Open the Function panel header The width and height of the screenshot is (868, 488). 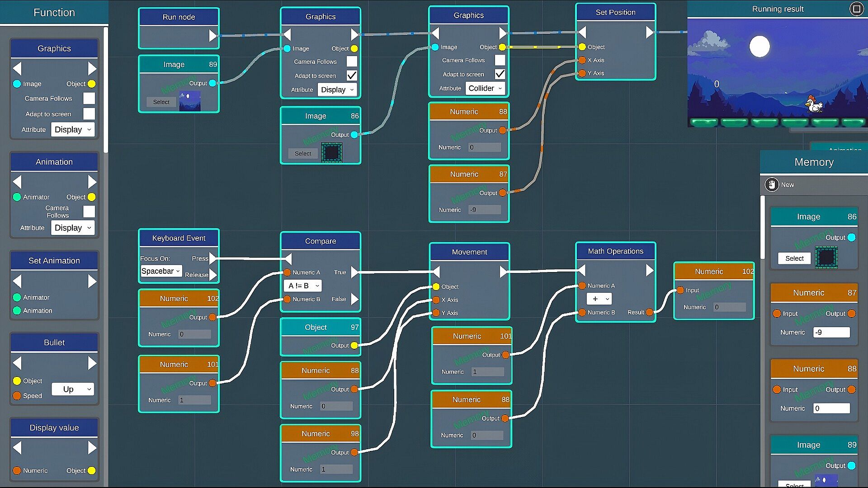[54, 13]
